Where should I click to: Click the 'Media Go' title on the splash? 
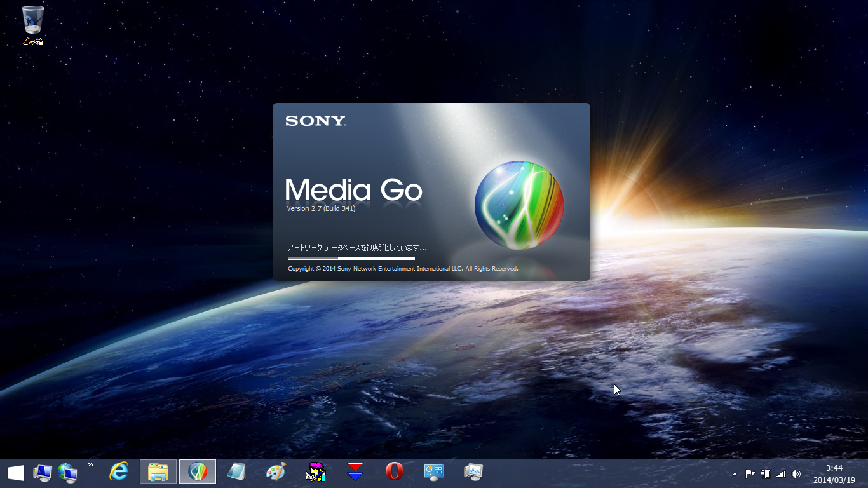point(354,189)
